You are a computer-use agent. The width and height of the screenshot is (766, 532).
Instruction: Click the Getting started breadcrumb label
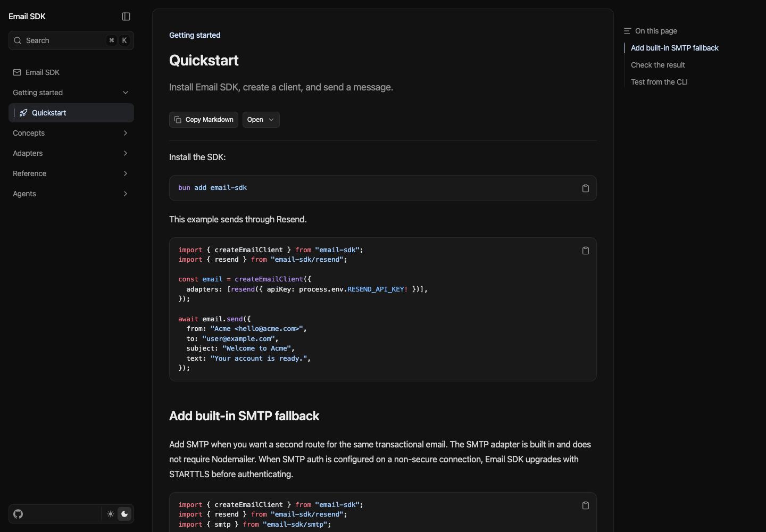point(195,35)
